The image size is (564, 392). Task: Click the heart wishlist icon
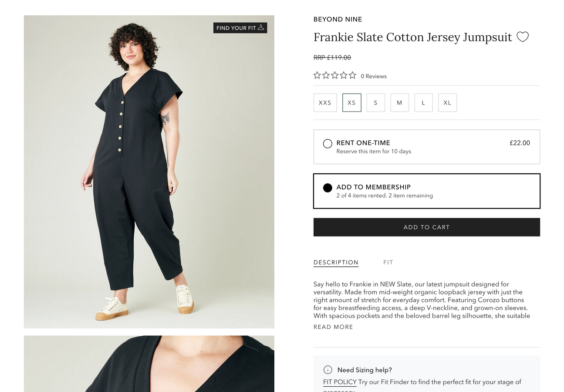click(x=522, y=37)
